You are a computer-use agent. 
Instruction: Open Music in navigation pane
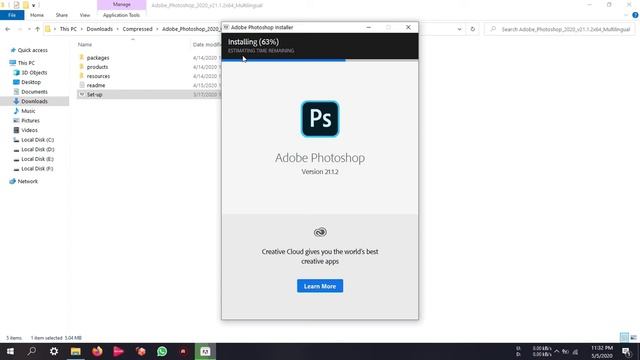[28, 111]
